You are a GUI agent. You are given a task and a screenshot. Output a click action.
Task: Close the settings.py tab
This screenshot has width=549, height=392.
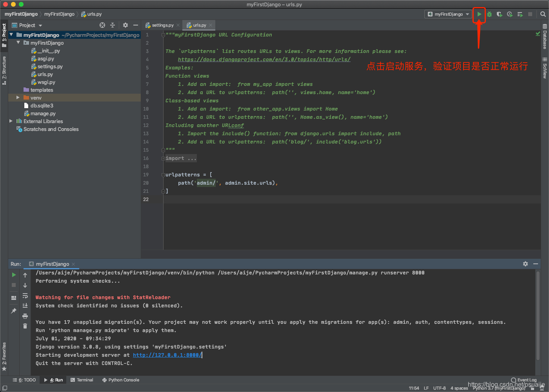(178, 25)
